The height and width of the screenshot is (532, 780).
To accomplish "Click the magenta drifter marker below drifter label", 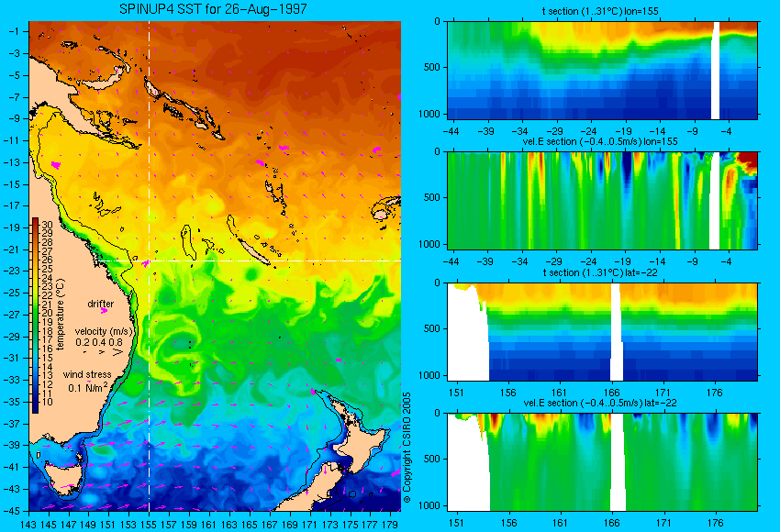I will coord(104,311).
